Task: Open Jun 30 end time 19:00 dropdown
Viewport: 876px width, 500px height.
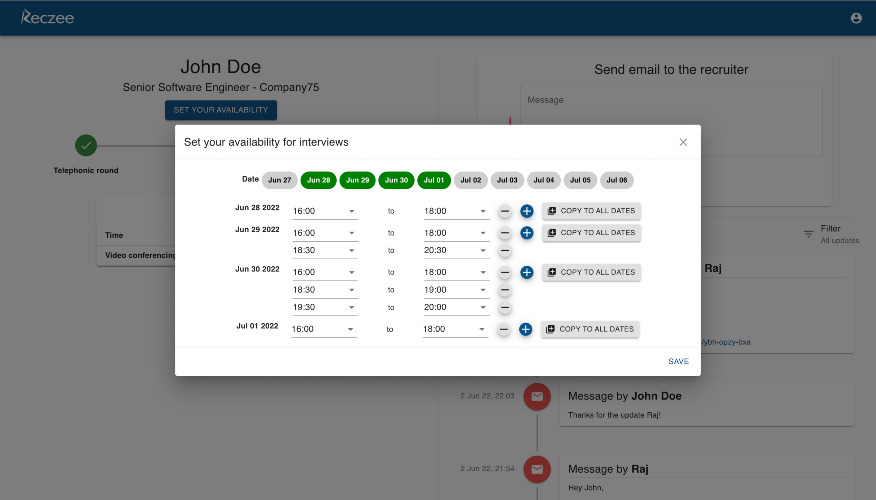Action: [x=456, y=290]
